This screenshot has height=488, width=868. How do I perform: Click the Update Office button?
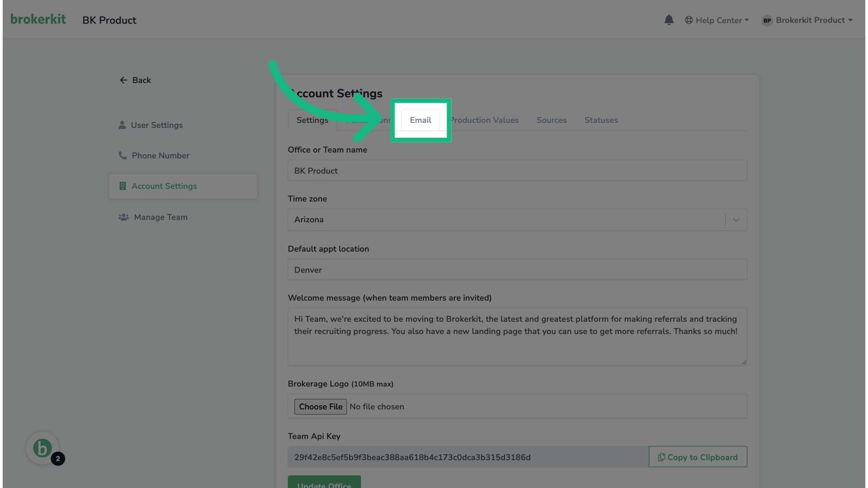pyautogui.click(x=324, y=482)
